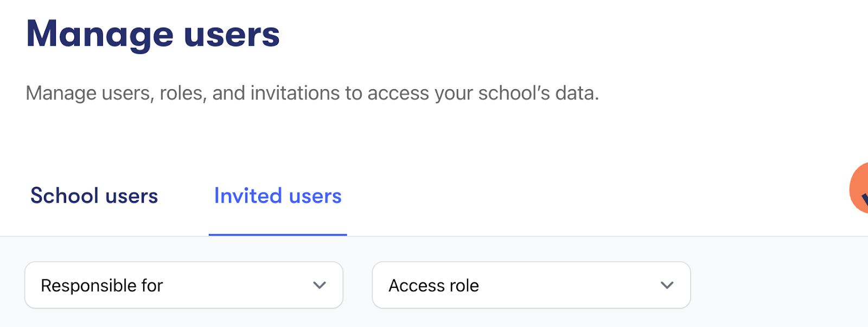The width and height of the screenshot is (868, 327).
Task: Open the Responsible for dropdown
Action: 183,285
